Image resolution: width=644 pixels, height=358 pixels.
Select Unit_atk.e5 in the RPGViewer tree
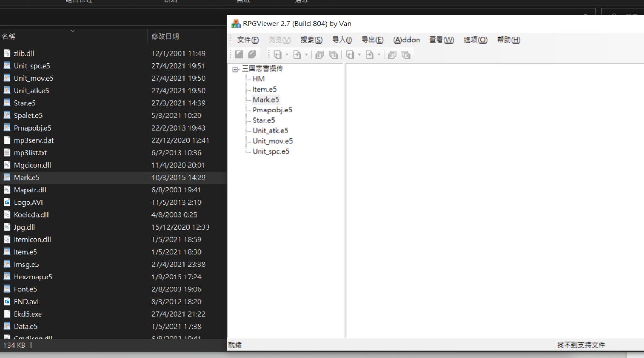point(270,131)
